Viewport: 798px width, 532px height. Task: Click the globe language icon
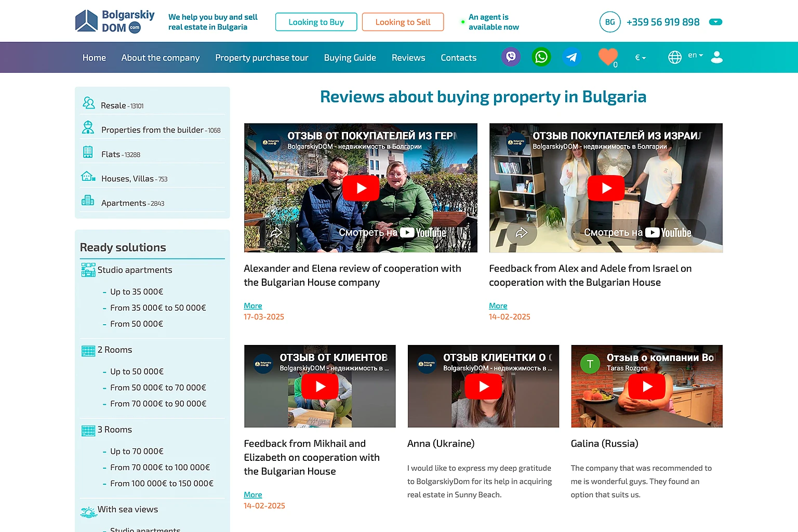674,57
